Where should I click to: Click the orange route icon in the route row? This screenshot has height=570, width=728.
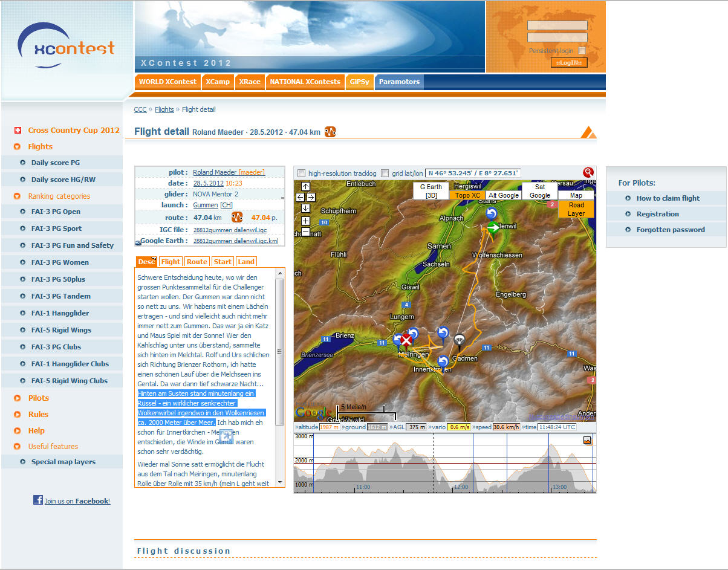(237, 218)
